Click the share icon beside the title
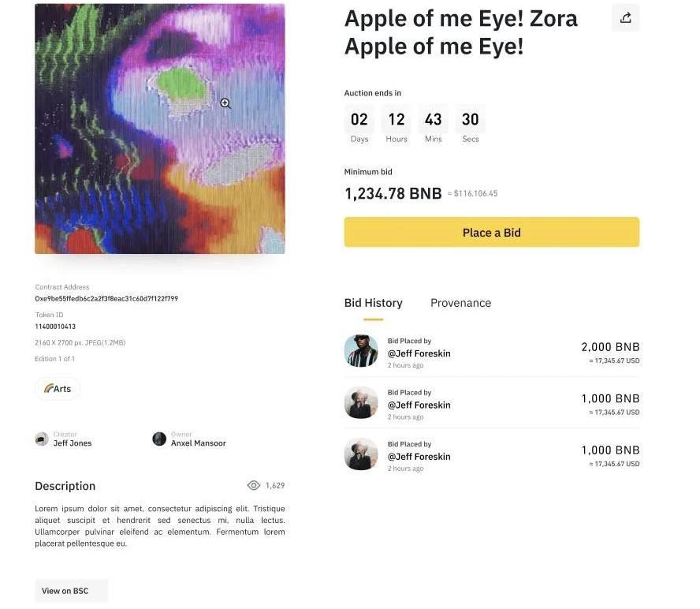 tap(625, 18)
